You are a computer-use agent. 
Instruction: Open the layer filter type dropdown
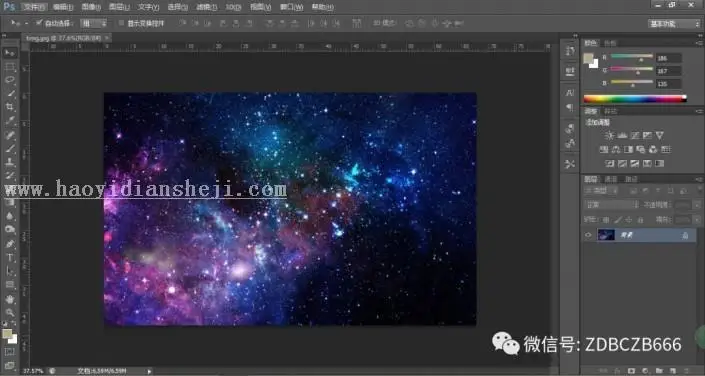[x=602, y=191]
